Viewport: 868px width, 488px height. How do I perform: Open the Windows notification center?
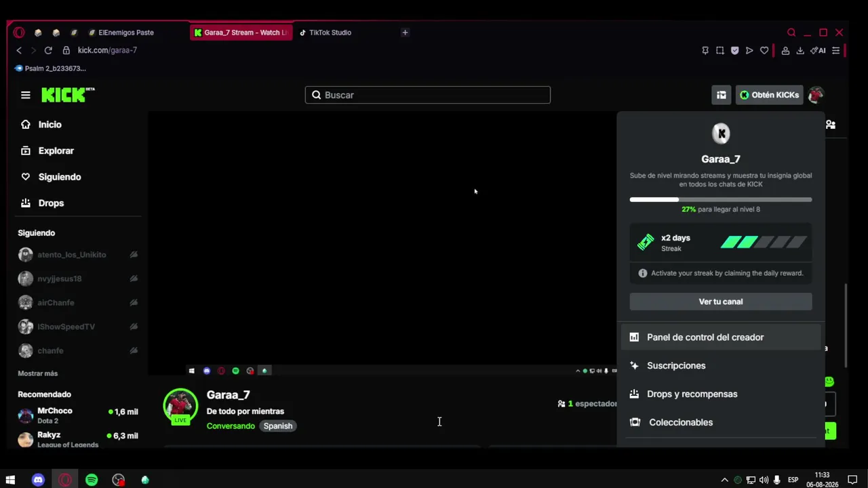coord(853,480)
